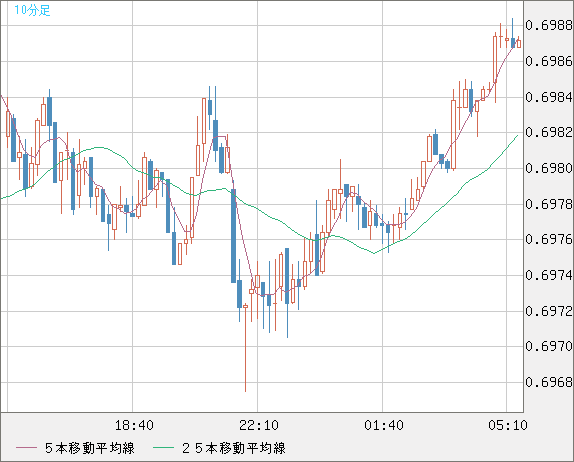Click the 0.6972 price axis label
The width and height of the screenshot is (574, 462).
coord(549,311)
